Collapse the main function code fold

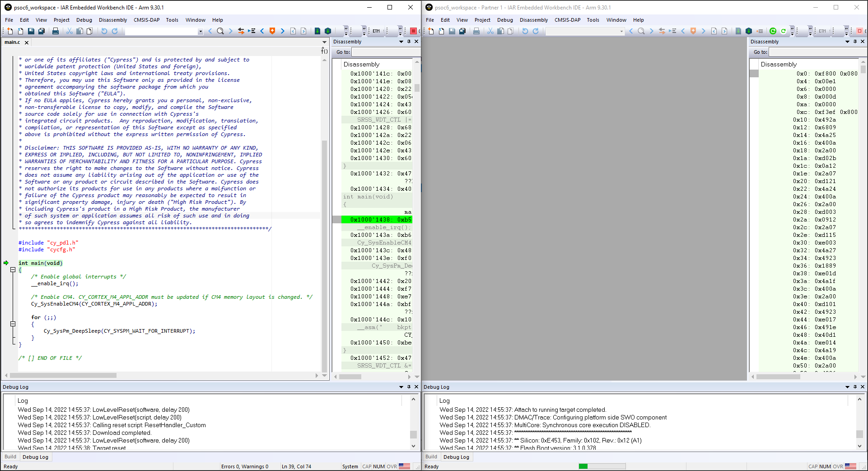(13, 270)
